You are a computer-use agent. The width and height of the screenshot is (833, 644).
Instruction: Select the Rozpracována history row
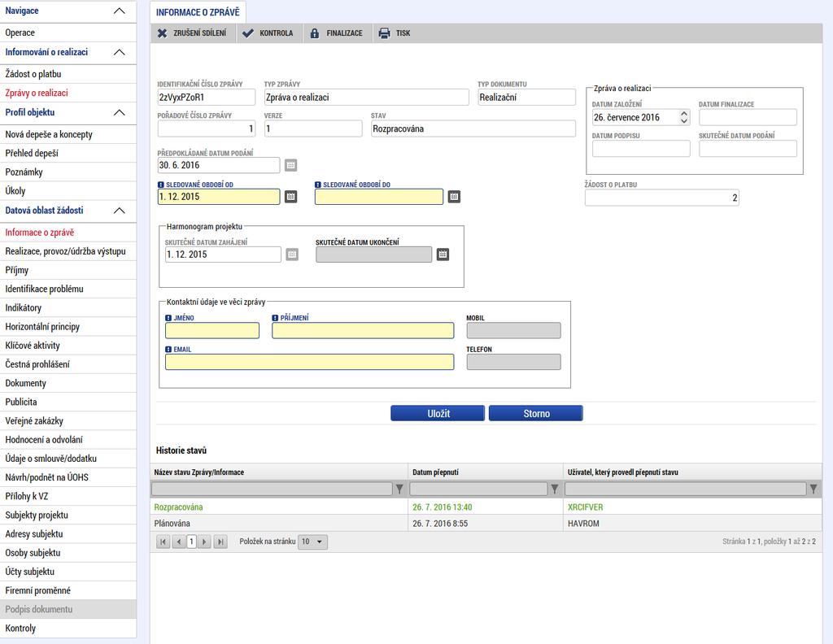point(486,507)
